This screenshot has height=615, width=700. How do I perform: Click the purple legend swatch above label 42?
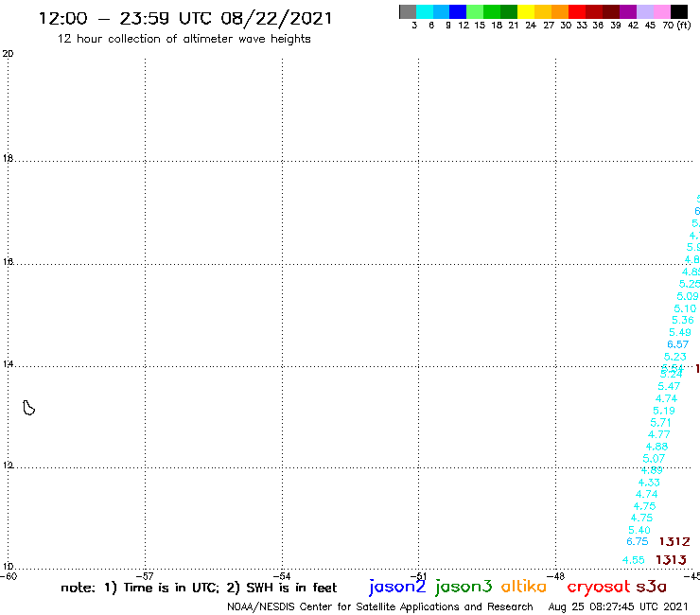pyautogui.click(x=628, y=11)
